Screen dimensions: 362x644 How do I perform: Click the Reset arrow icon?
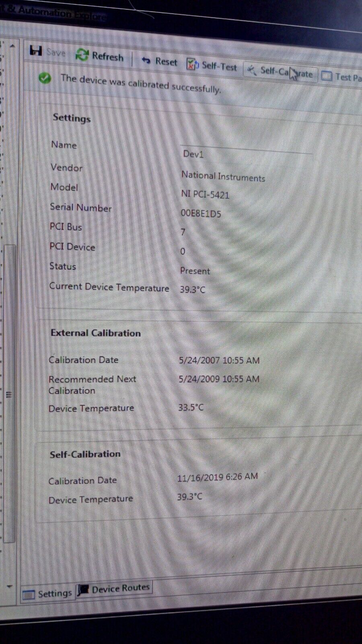pyautogui.click(x=146, y=61)
